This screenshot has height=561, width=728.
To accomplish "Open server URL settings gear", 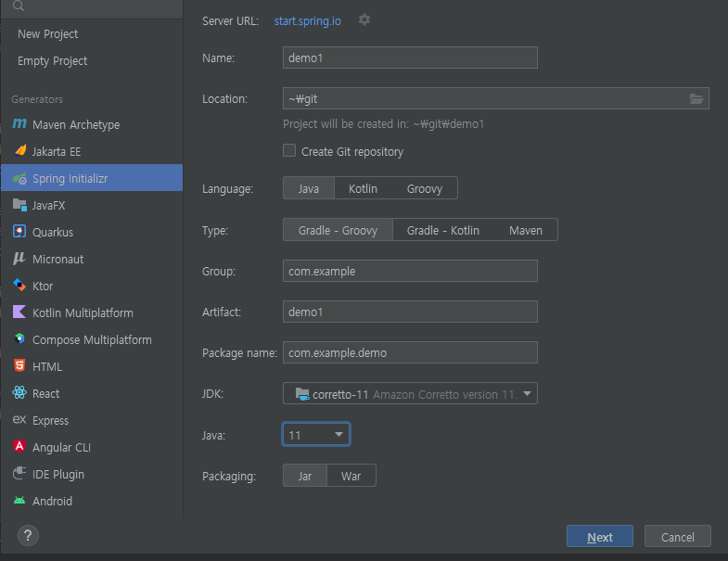I will click(364, 20).
